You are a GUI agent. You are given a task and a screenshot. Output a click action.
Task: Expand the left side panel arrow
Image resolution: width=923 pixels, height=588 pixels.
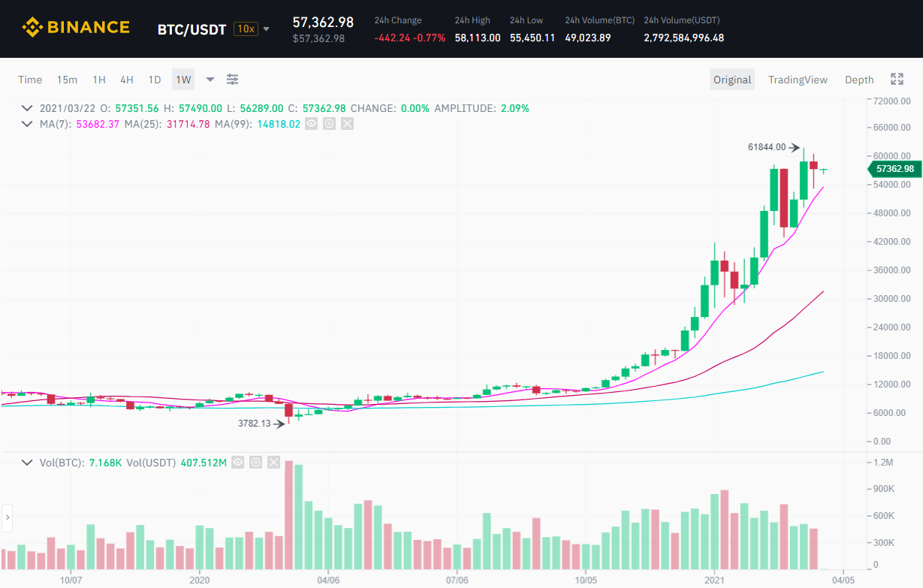(8, 517)
